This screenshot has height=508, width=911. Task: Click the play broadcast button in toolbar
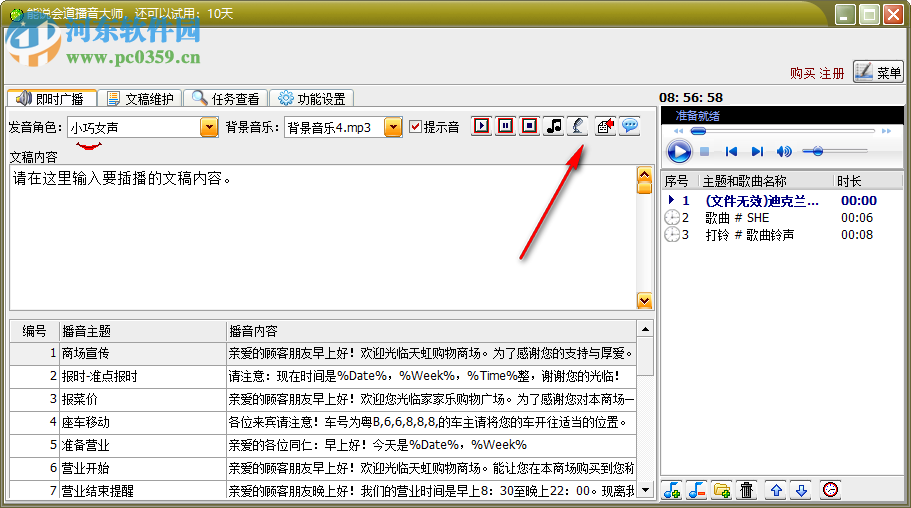(x=482, y=126)
